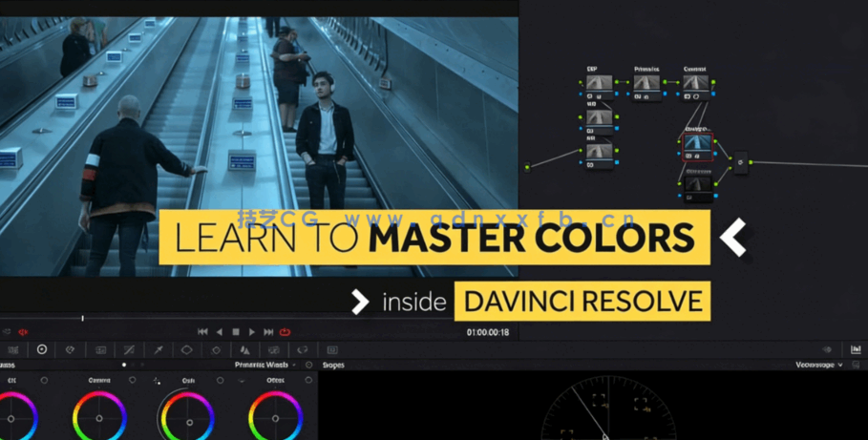Stop playback
This screenshot has height=440, width=868.
tap(236, 332)
